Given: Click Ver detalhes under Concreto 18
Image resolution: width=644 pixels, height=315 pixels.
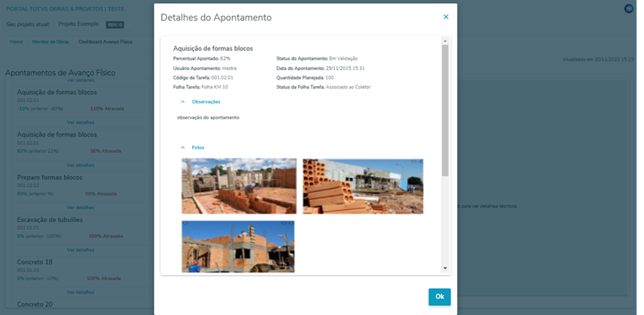Looking at the screenshot, I should click(80, 292).
